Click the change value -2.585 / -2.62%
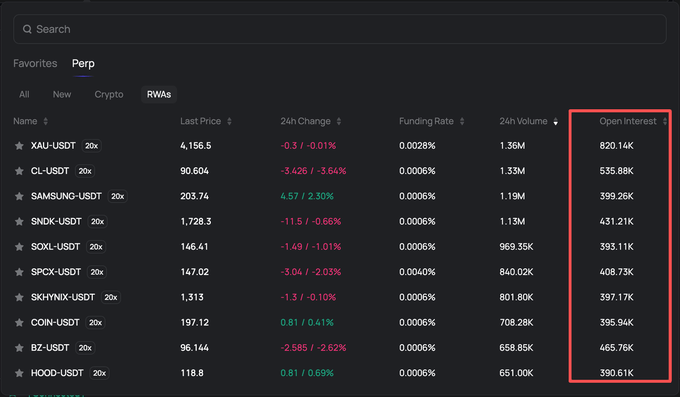The height and width of the screenshot is (397, 680). pos(313,348)
